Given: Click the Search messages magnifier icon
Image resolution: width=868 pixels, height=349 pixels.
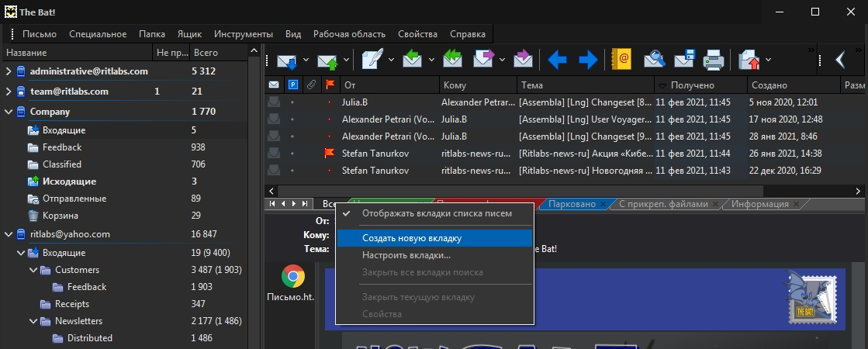Looking at the screenshot, I should [x=655, y=59].
